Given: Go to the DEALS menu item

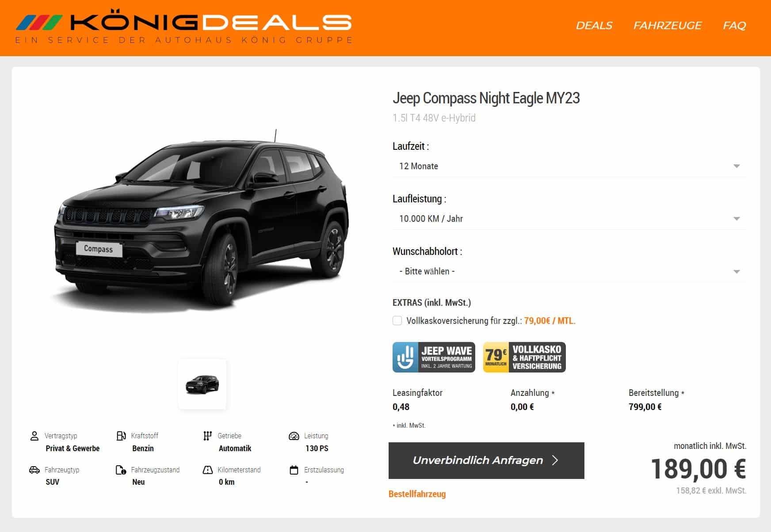Looking at the screenshot, I should coord(594,26).
